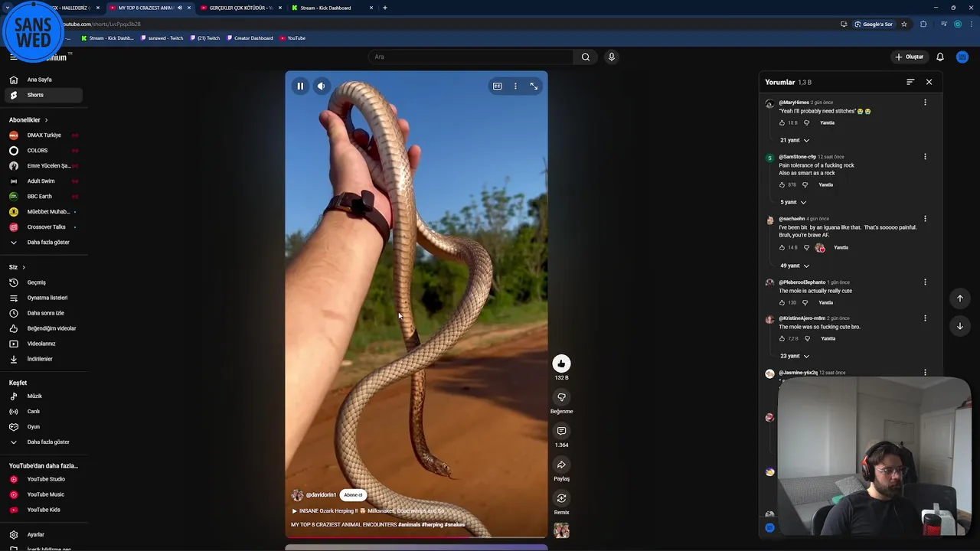
Task: Like @KristineAjero-m8m comment
Action: coord(782,338)
